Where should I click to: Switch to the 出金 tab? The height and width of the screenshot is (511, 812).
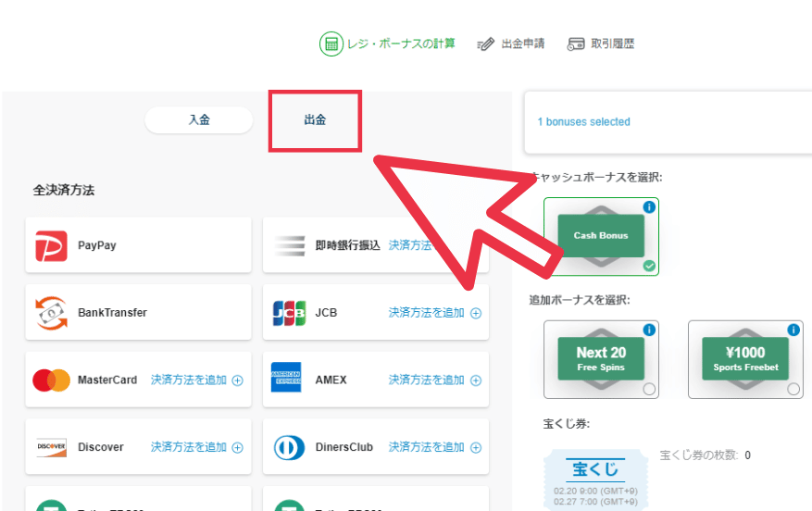click(315, 120)
